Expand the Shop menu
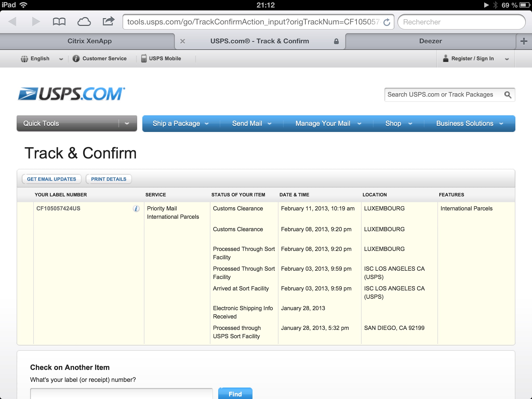 pos(399,124)
